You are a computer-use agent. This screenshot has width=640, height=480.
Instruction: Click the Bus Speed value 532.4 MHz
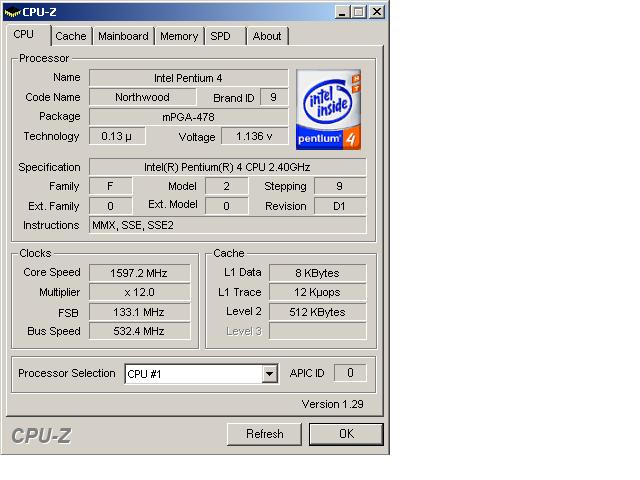click(140, 331)
